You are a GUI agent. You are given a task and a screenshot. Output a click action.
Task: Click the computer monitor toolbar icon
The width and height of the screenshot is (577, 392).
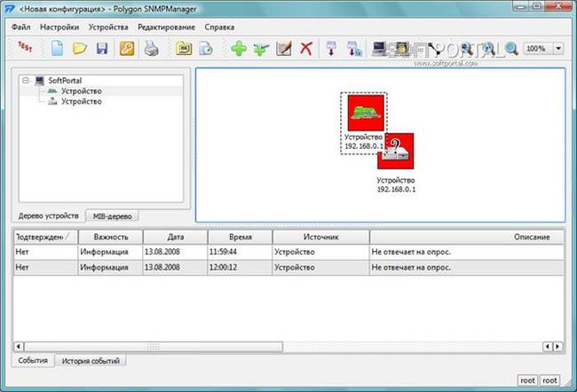pyautogui.click(x=379, y=49)
